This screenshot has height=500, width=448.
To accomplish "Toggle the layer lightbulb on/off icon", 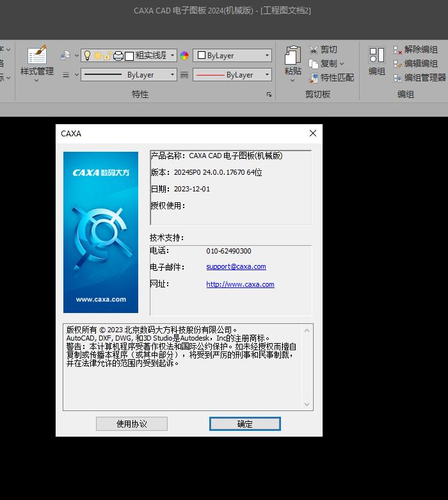I will pyautogui.click(x=87, y=56).
